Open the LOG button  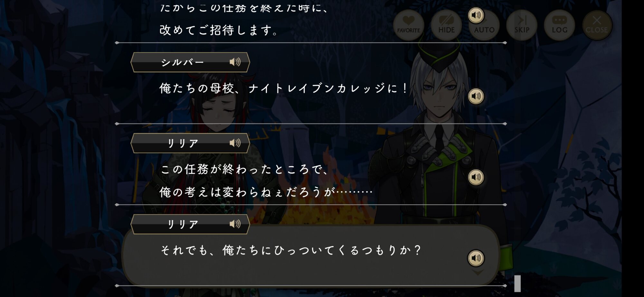(559, 25)
